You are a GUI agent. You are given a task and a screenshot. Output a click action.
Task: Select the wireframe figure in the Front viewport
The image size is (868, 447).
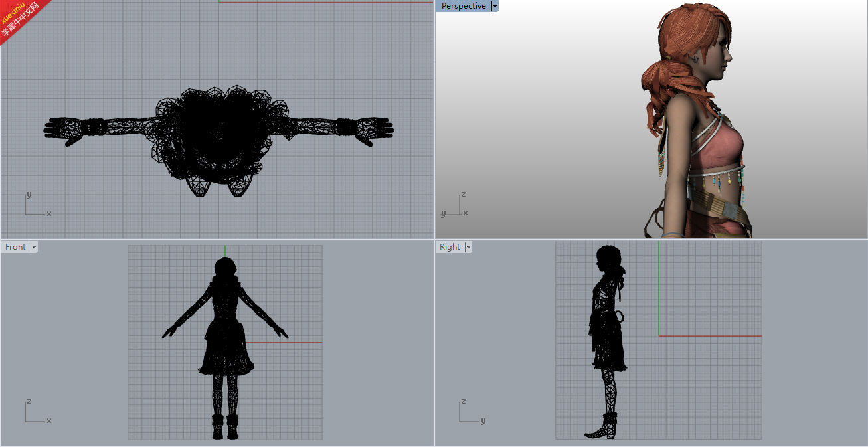225,347
